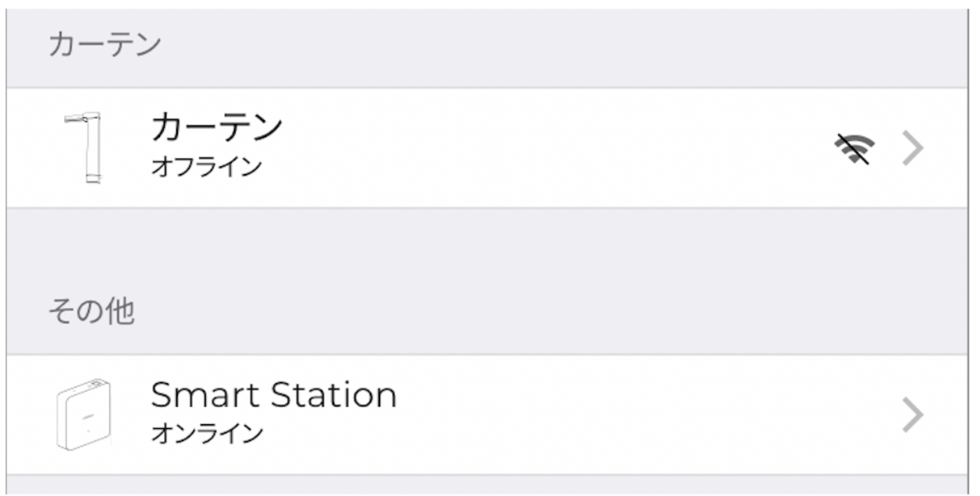
Task: Expand Smart Station with its chevron arrow
Action: click(x=912, y=416)
